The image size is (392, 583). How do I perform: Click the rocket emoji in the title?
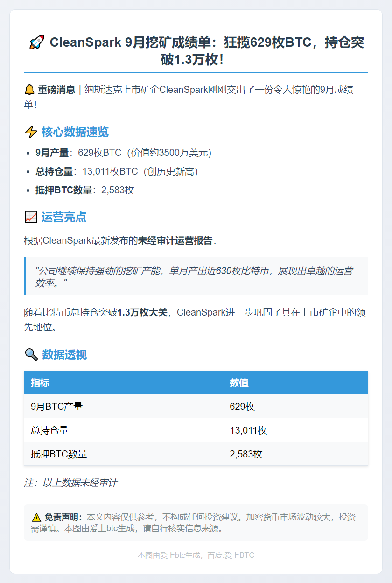[x=36, y=43]
